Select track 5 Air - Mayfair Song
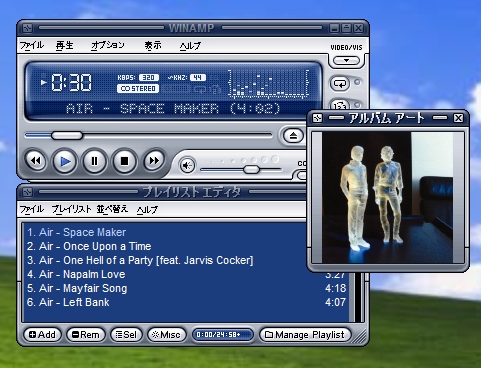This screenshot has width=481, height=368. tap(186, 288)
